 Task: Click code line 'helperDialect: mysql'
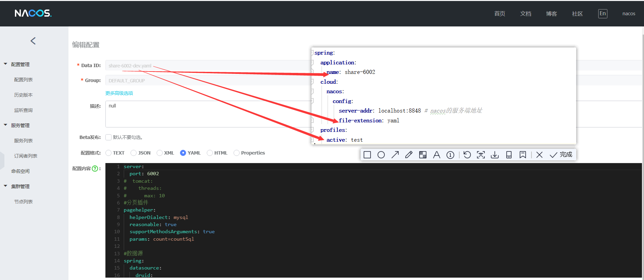click(x=159, y=217)
